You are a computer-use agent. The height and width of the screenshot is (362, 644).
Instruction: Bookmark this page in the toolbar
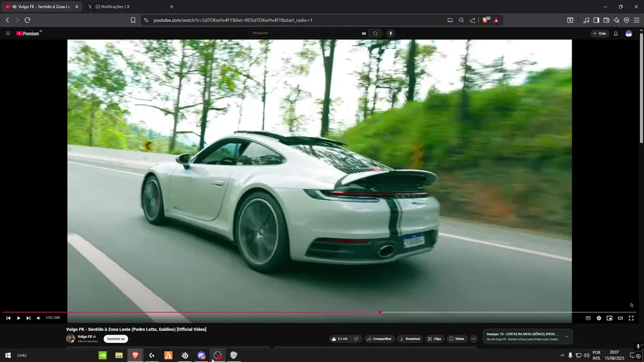pyautogui.click(x=133, y=20)
